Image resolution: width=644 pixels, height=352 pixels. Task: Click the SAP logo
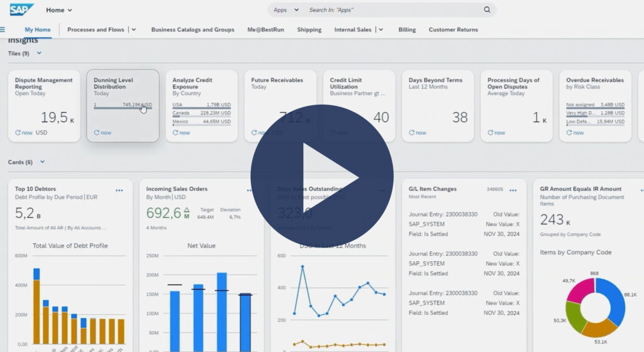coord(21,9)
